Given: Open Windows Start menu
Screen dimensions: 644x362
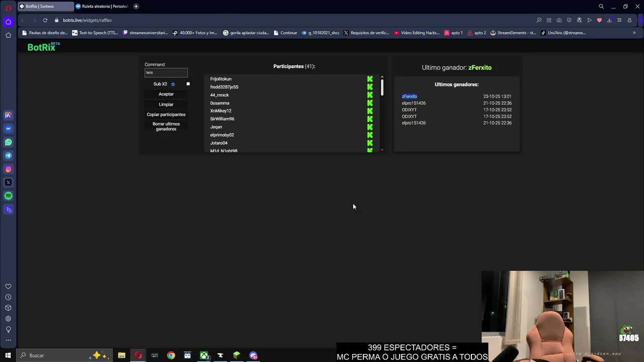Looking at the screenshot, I should 8,355.
